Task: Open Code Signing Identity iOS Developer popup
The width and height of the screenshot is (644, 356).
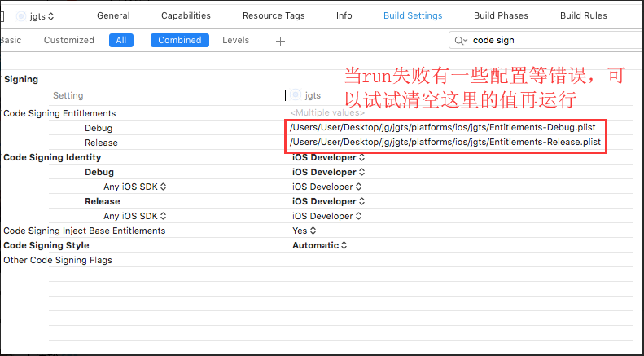Action: click(x=329, y=157)
